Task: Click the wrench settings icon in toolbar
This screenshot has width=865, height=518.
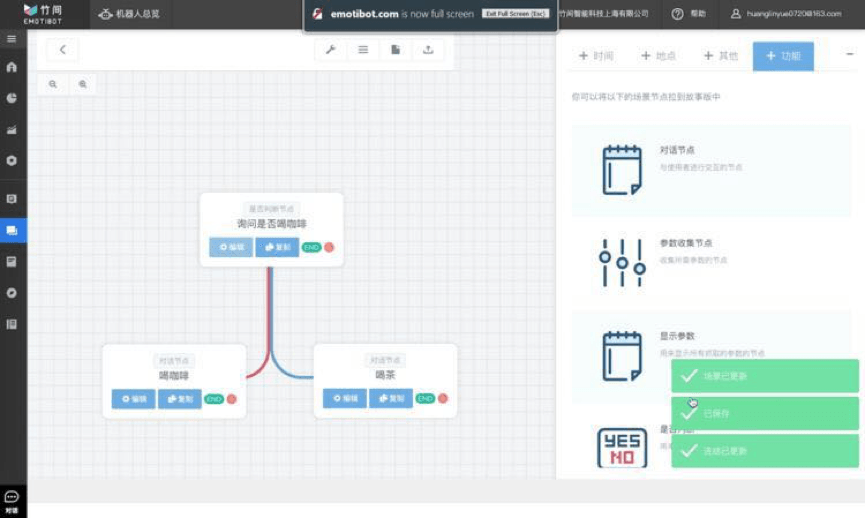Action: pos(331,50)
